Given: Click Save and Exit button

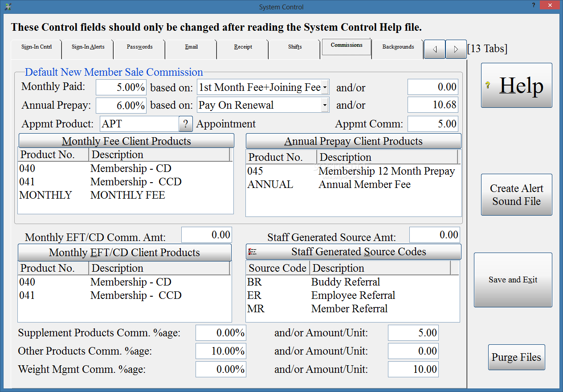Looking at the screenshot, I should point(513,280).
